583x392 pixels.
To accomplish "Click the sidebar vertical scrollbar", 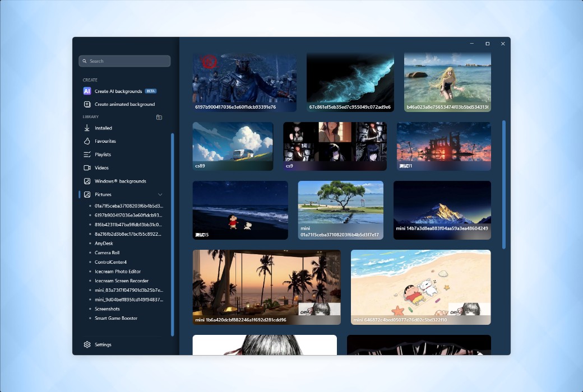I will click(173, 235).
